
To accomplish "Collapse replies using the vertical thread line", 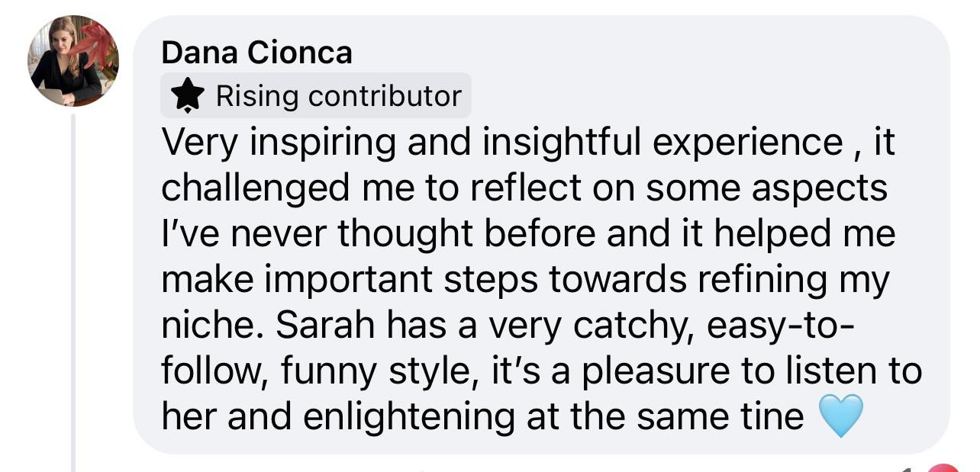I will point(74,290).
